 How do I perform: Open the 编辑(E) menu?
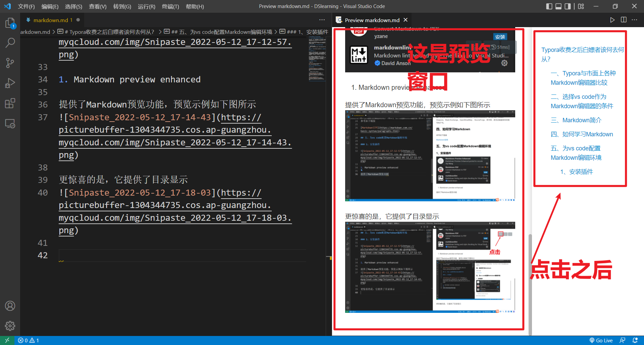[x=50, y=6]
